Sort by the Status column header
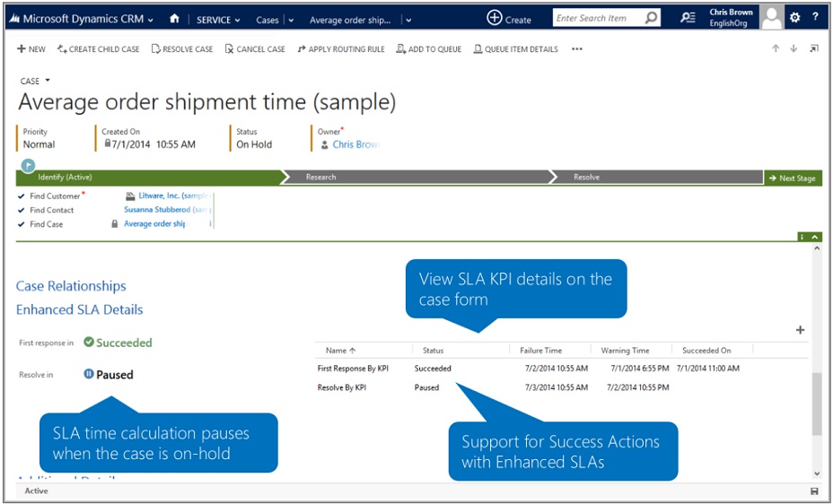The width and height of the screenshot is (833, 504). pos(433,350)
